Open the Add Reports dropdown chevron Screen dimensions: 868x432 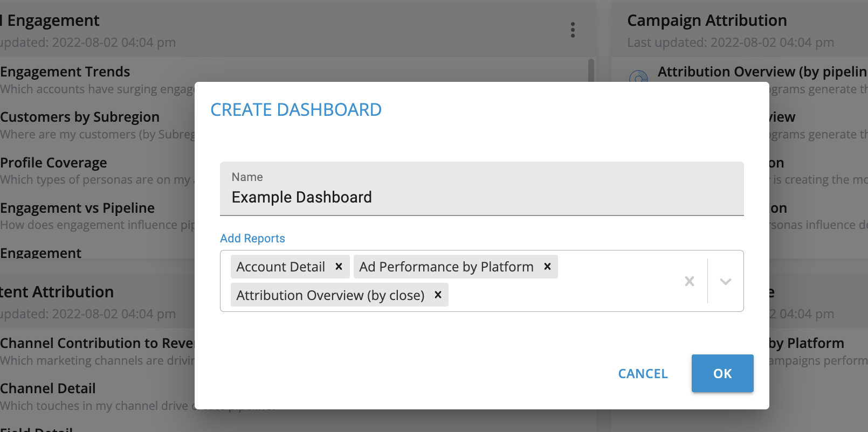[x=726, y=281]
